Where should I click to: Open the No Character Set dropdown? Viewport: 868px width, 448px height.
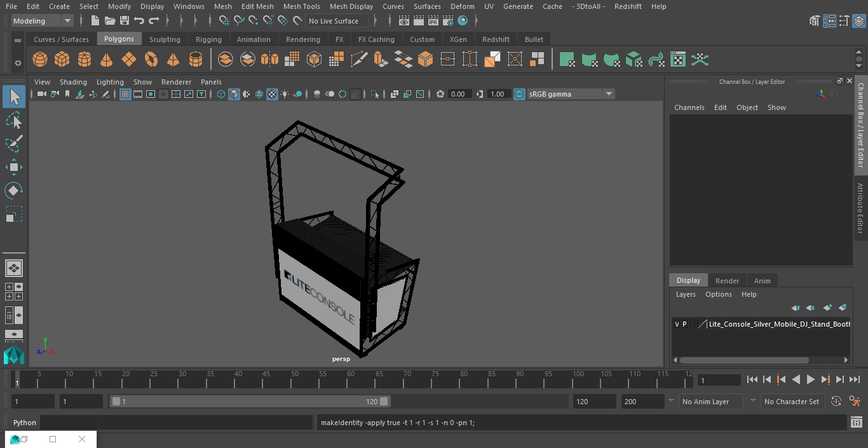(792, 402)
